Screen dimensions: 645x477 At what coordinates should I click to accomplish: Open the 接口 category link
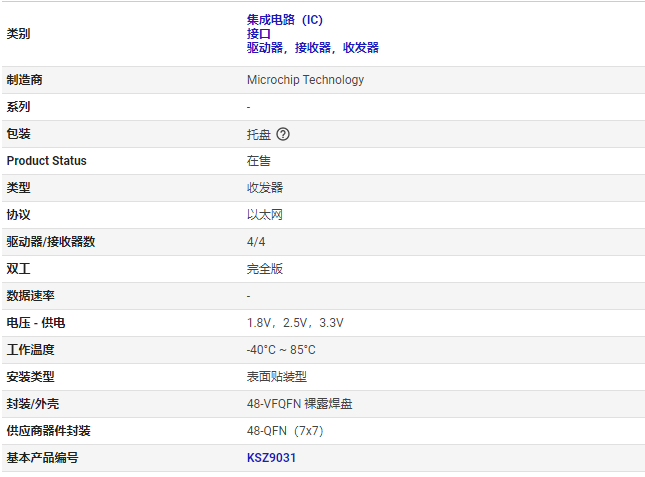259,33
